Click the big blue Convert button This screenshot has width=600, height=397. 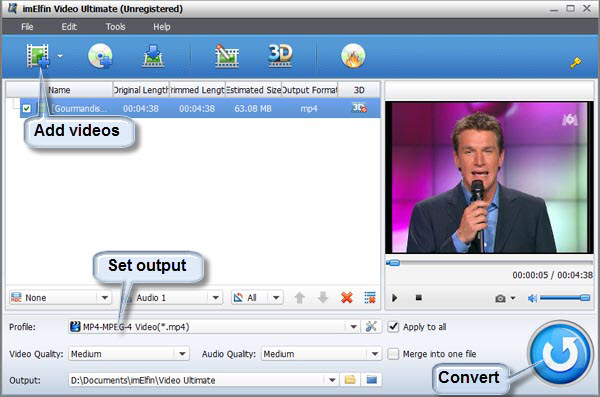click(561, 353)
